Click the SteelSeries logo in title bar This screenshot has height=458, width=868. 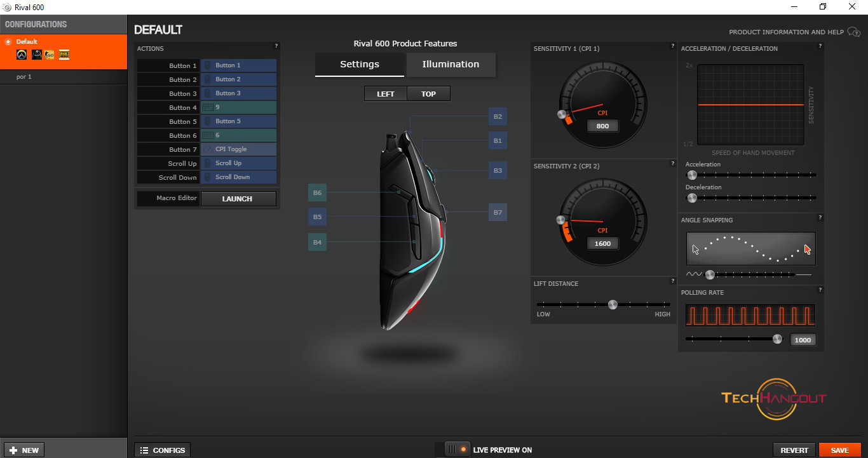coord(7,7)
